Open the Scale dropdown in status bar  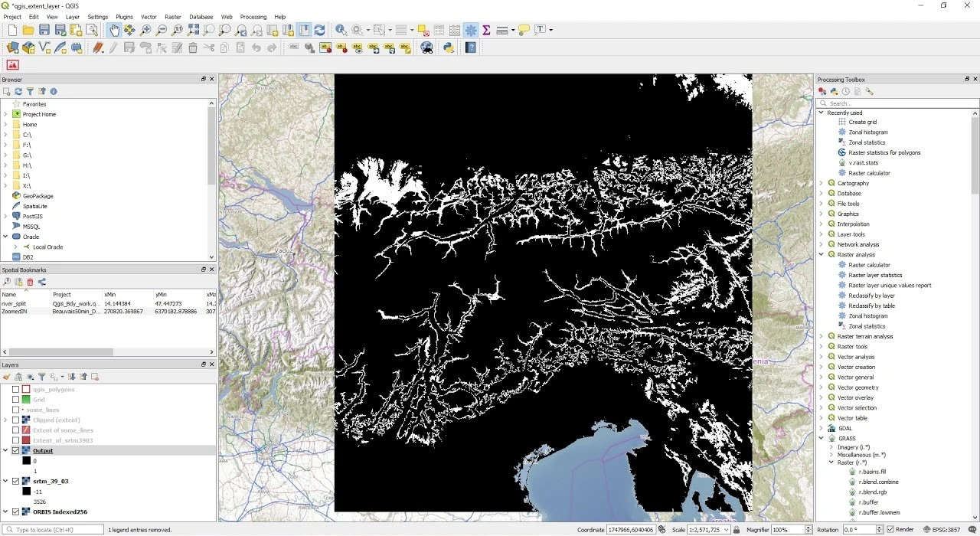click(727, 530)
